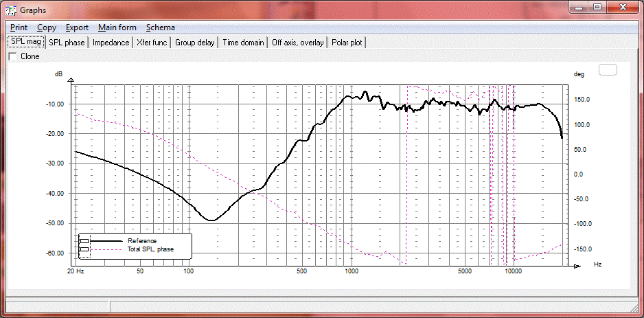
Task: Click the deg axis label
Action: (579, 74)
